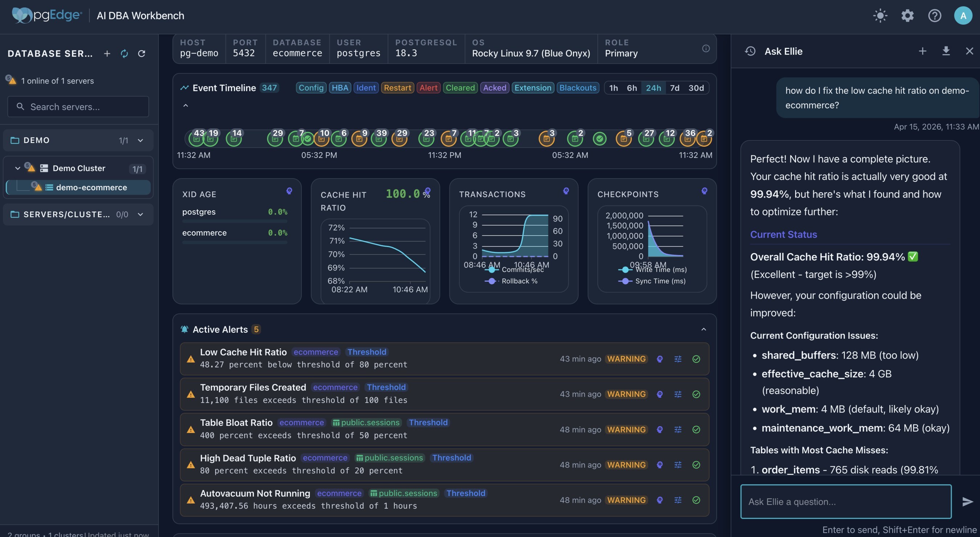Acknowledge the Autovacuum Not Running alert

[x=696, y=500]
